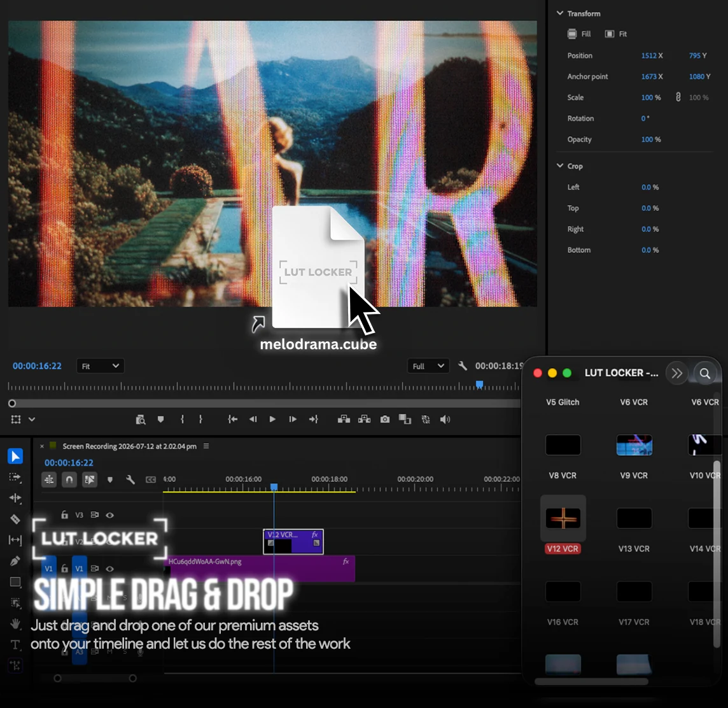Select the Type tool
Image resolution: width=728 pixels, height=708 pixels.
[x=15, y=644]
